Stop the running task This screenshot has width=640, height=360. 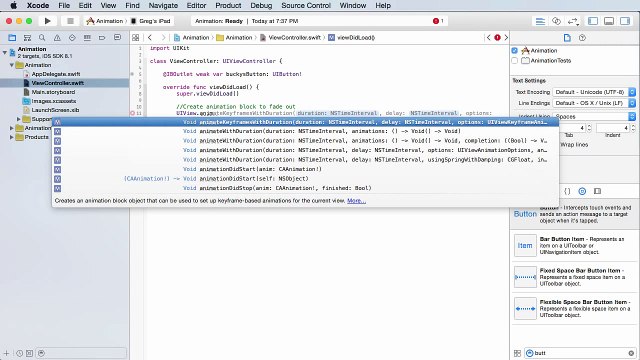pos(70,21)
